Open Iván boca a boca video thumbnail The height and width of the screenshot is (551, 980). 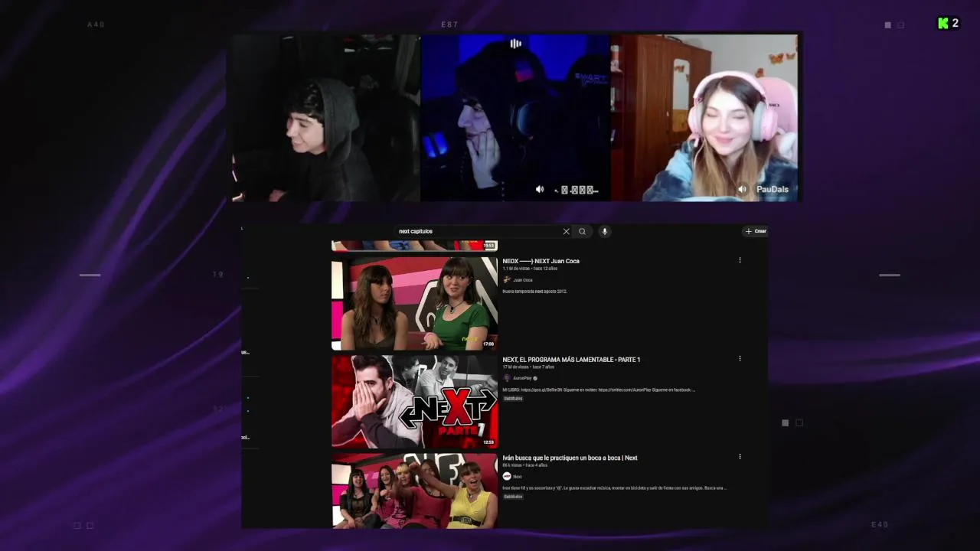click(414, 491)
